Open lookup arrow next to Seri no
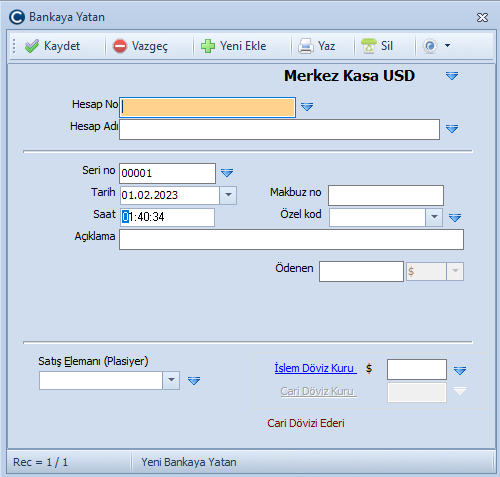This screenshot has width=500, height=477. [227, 173]
